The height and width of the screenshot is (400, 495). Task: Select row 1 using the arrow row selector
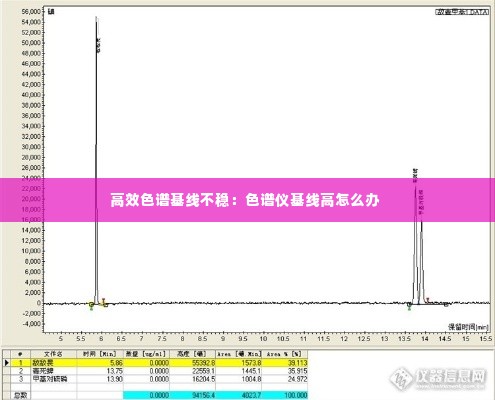(7, 362)
